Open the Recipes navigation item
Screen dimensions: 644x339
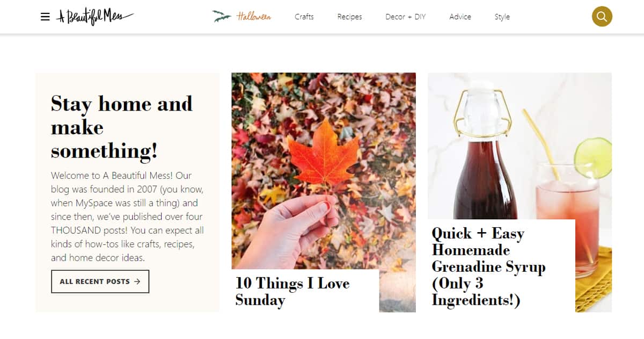[349, 17]
